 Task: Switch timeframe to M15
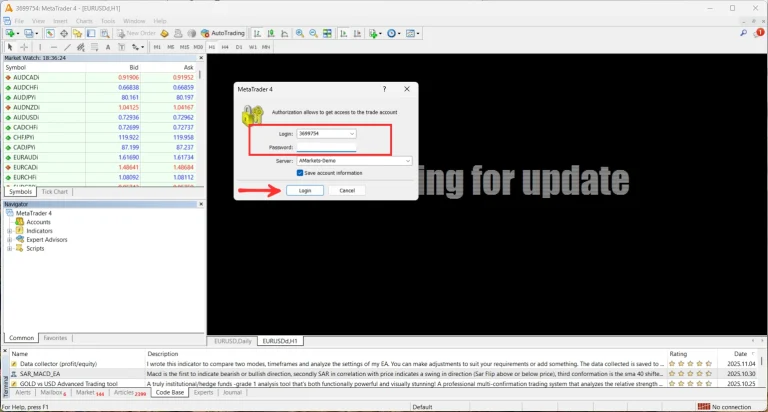184,47
